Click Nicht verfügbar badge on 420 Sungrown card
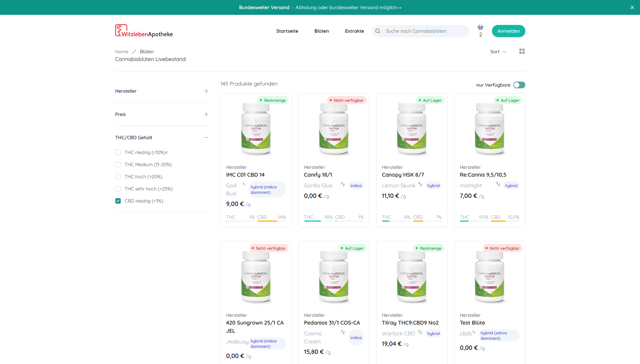This screenshot has height=364, width=640. click(x=269, y=248)
